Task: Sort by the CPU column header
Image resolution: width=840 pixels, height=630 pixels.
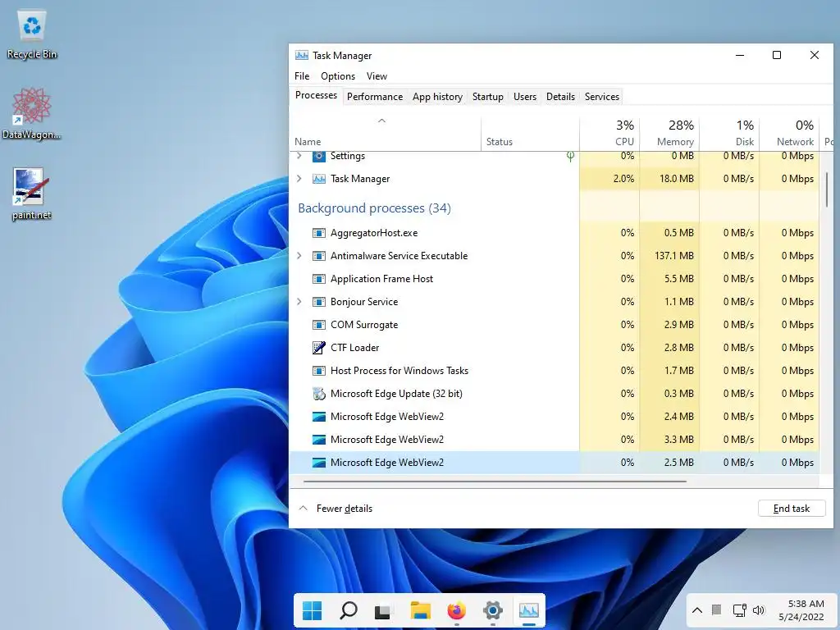Action: pos(609,134)
